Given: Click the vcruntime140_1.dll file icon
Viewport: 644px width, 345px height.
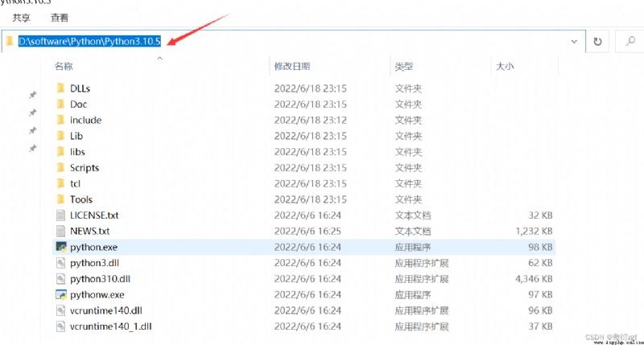Looking at the screenshot, I should click(61, 327).
